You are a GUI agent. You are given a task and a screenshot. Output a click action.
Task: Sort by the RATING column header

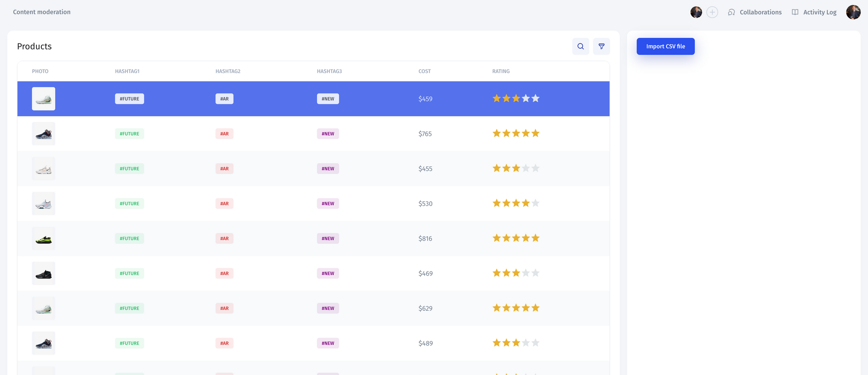501,71
